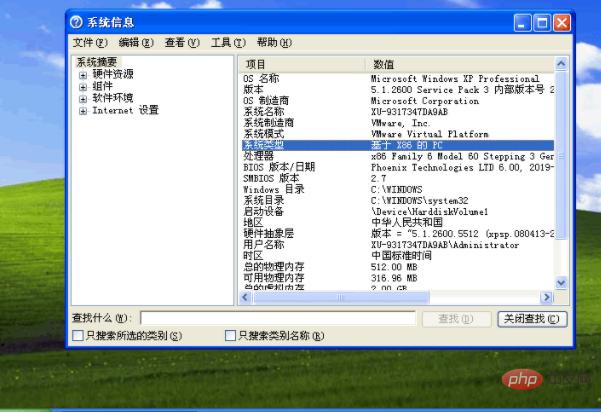Select Internet 设置 label in the tree

coord(125,110)
